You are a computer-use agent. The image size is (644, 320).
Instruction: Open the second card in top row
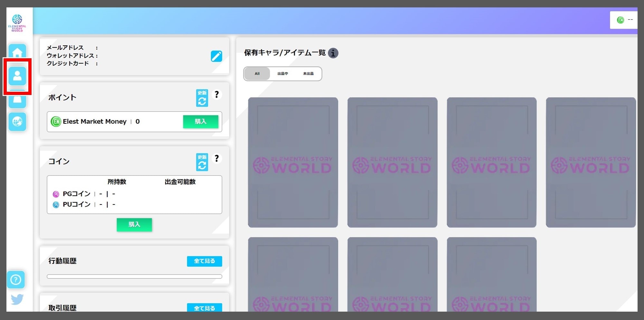(x=392, y=163)
